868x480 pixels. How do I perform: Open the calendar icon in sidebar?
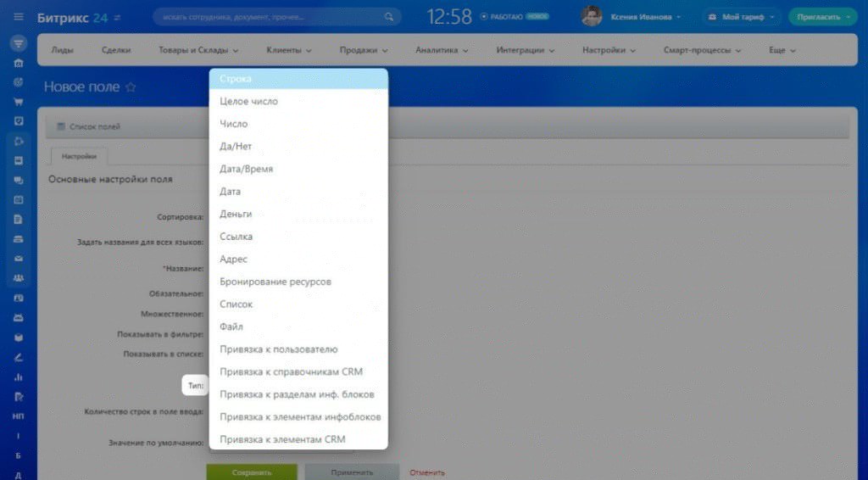19,200
